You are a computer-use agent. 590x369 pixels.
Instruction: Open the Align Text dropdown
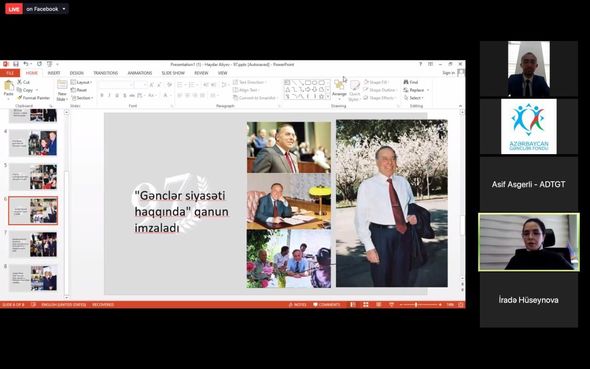click(x=247, y=90)
